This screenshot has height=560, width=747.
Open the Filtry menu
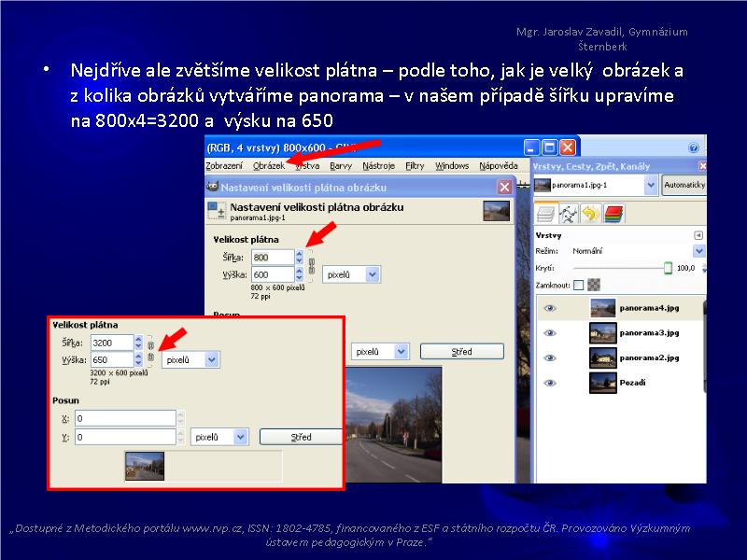coord(415,166)
